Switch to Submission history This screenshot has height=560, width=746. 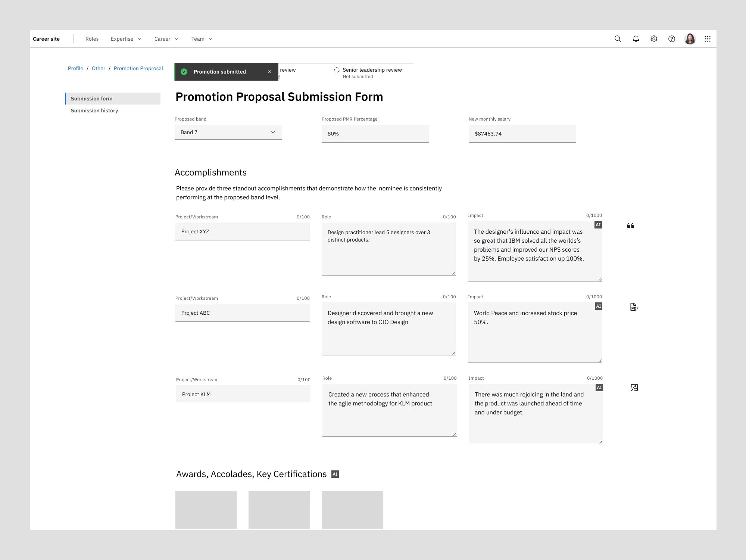point(94,111)
